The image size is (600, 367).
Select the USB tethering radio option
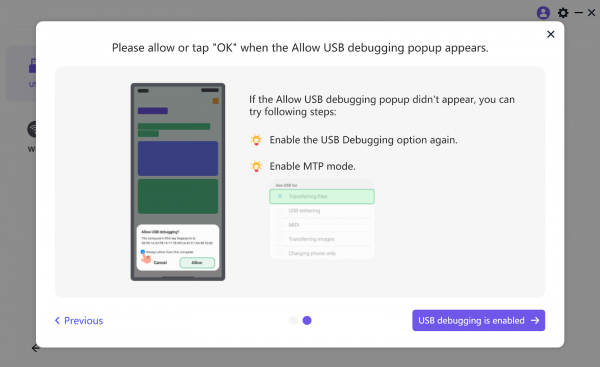[322, 210]
